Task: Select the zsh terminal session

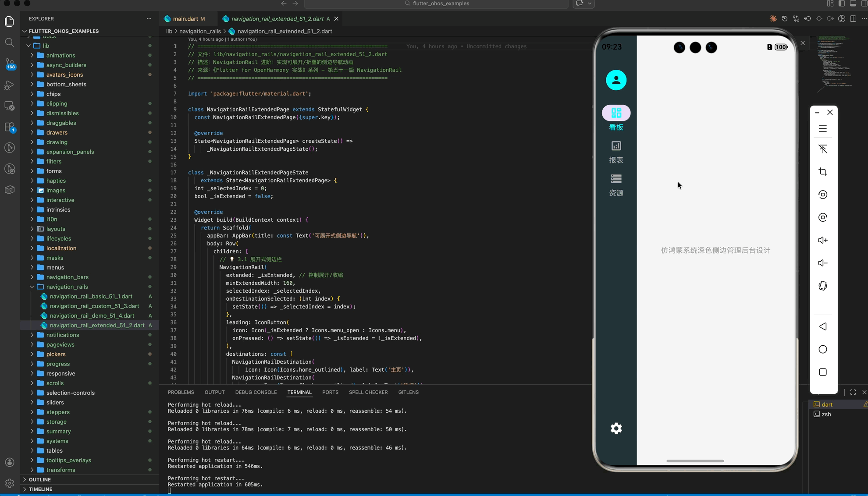Action: [x=826, y=414]
